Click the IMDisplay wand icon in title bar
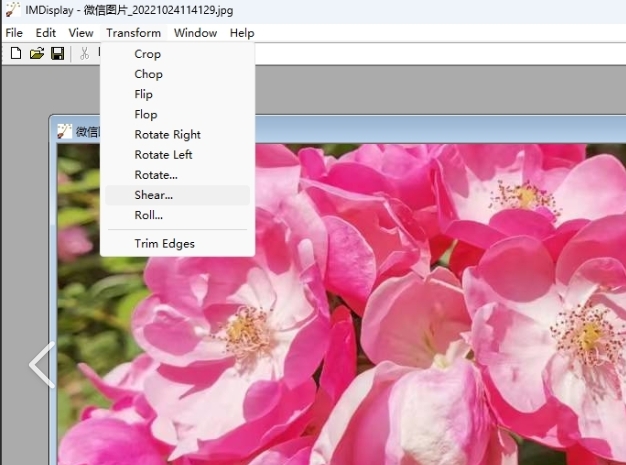This screenshot has height=465, width=626. (x=13, y=10)
